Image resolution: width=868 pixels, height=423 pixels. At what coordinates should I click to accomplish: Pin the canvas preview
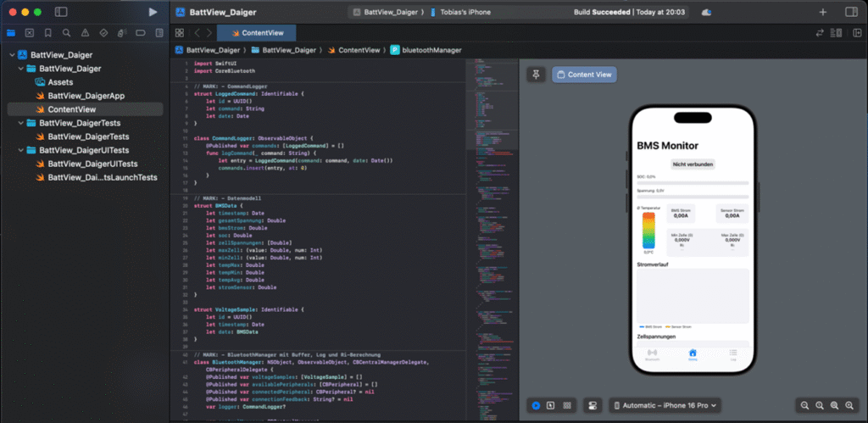[536, 75]
